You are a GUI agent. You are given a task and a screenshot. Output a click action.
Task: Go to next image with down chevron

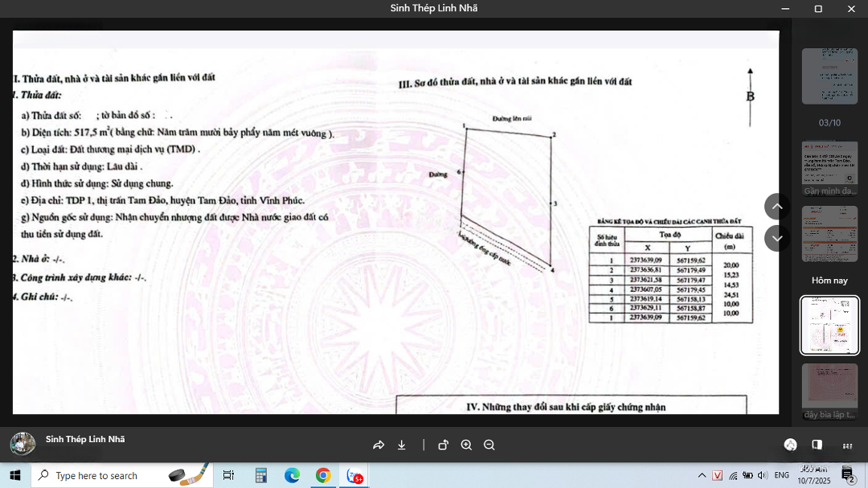point(777,238)
